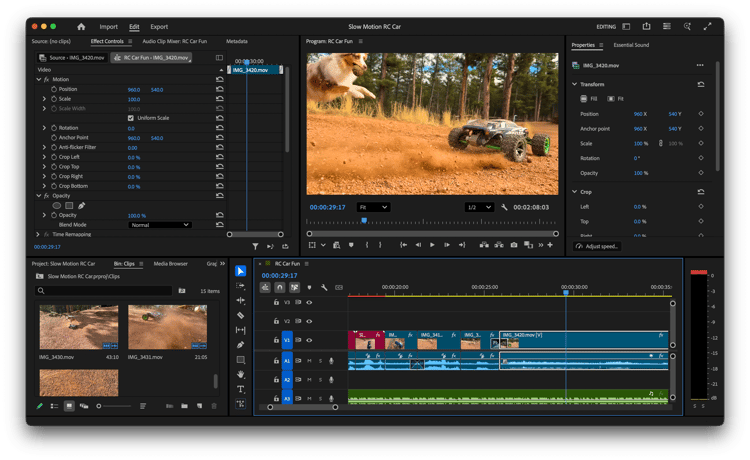The width and height of the screenshot is (750, 460).
Task: Open Program Monitor settings wrench
Action: tap(504, 207)
